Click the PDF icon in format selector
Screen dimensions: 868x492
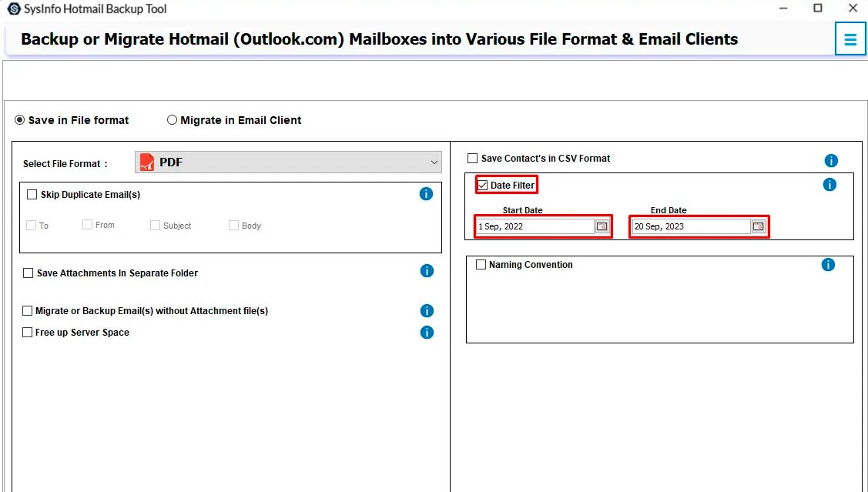pos(146,162)
